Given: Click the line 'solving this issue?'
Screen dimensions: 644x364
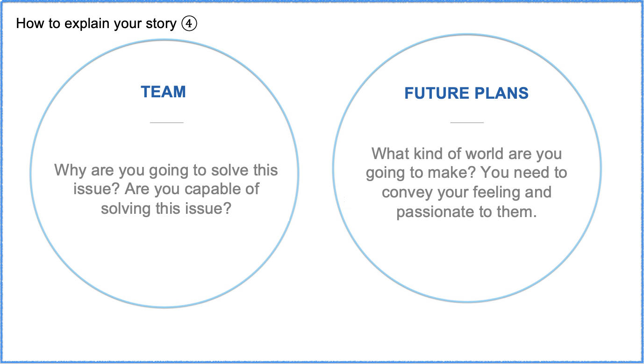Looking at the screenshot, I should [166, 208].
